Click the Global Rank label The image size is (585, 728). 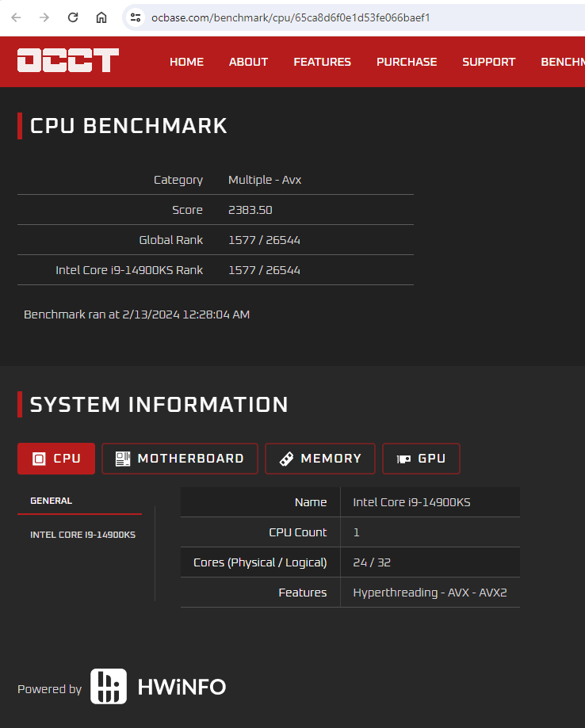point(171,240)
